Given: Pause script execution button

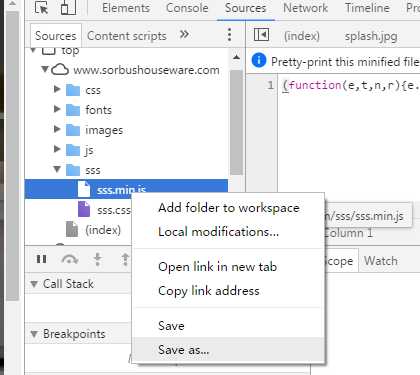Looking at the screenshot, I should [x=41, y=259].
